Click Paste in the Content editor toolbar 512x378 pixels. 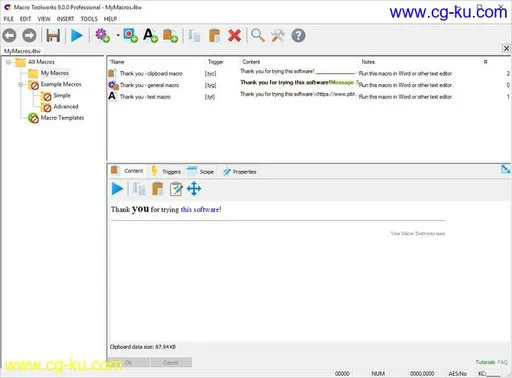tap(158, 189)
